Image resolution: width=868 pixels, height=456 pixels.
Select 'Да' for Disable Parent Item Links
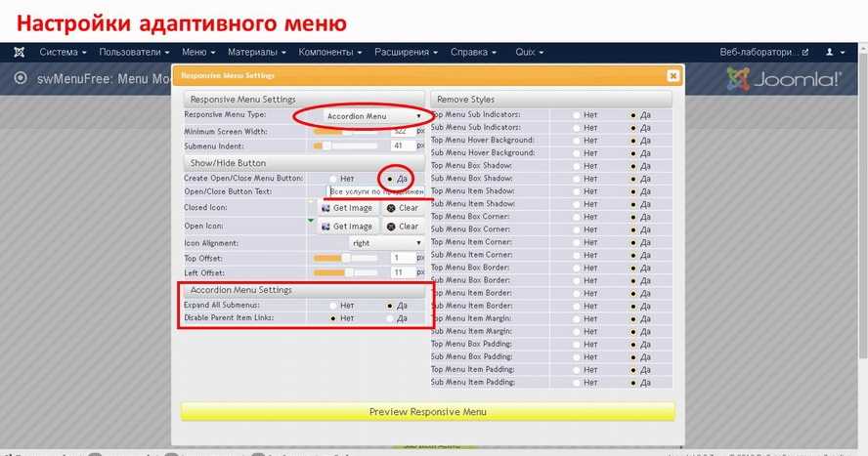(x=390, y=318)
